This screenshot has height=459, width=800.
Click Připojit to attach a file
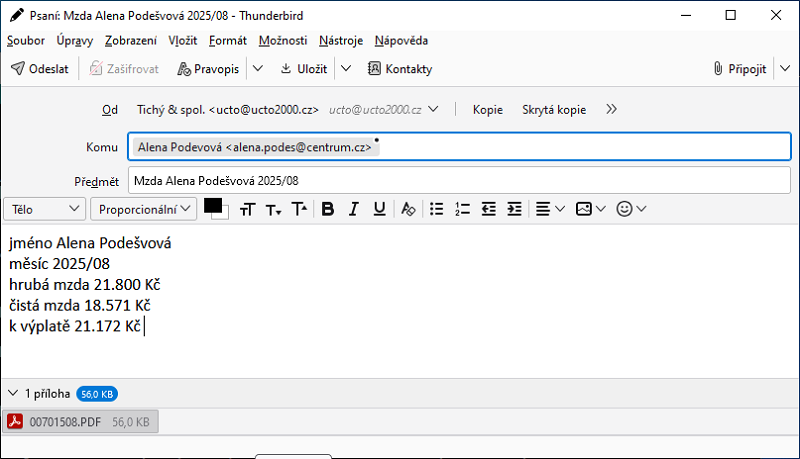click(x=740, y=69)
